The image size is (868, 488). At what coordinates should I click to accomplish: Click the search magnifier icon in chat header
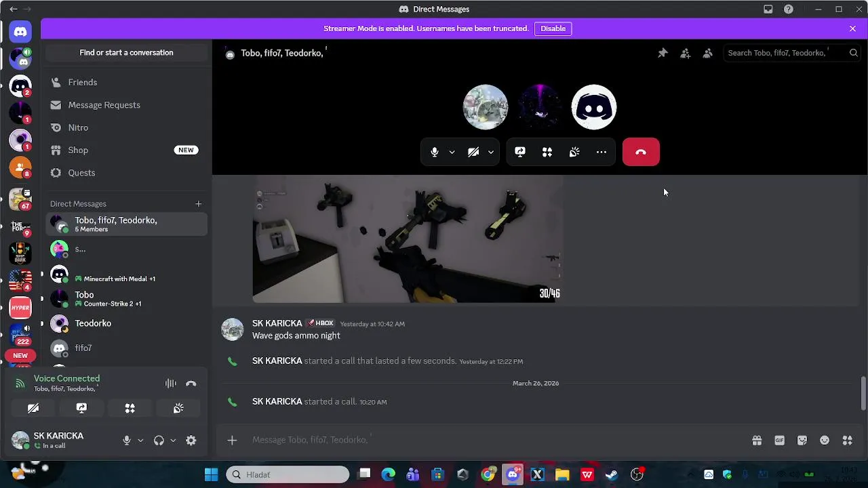point(854,53)
